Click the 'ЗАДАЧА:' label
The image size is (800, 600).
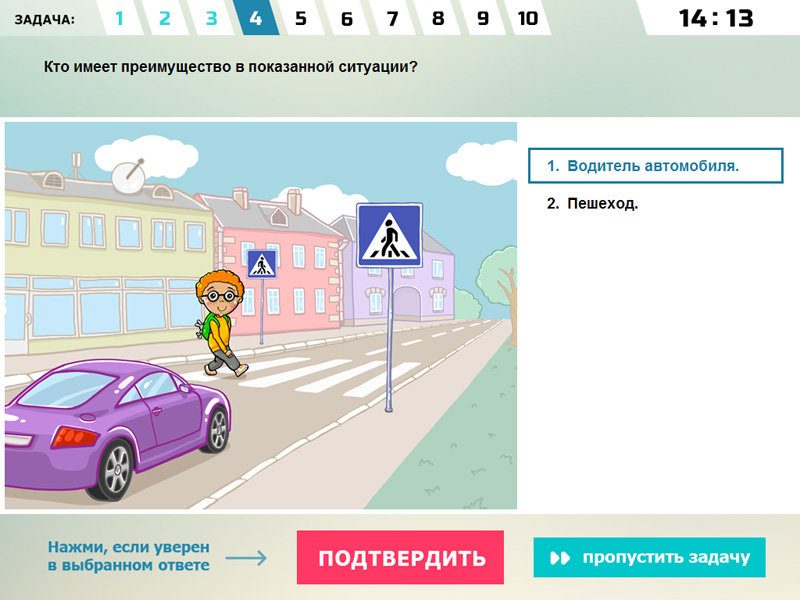click(44, 20)
